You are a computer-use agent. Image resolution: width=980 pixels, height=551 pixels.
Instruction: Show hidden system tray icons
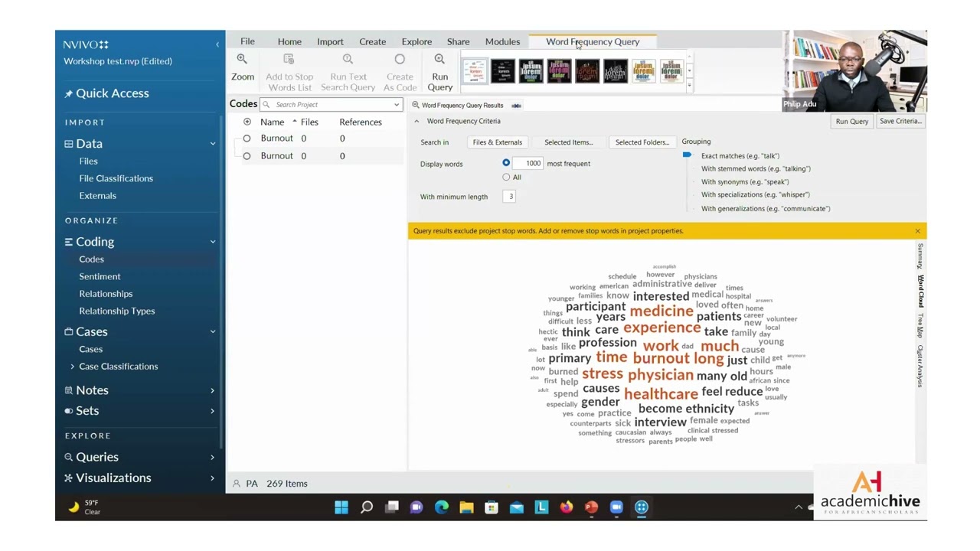coord(799,507)
